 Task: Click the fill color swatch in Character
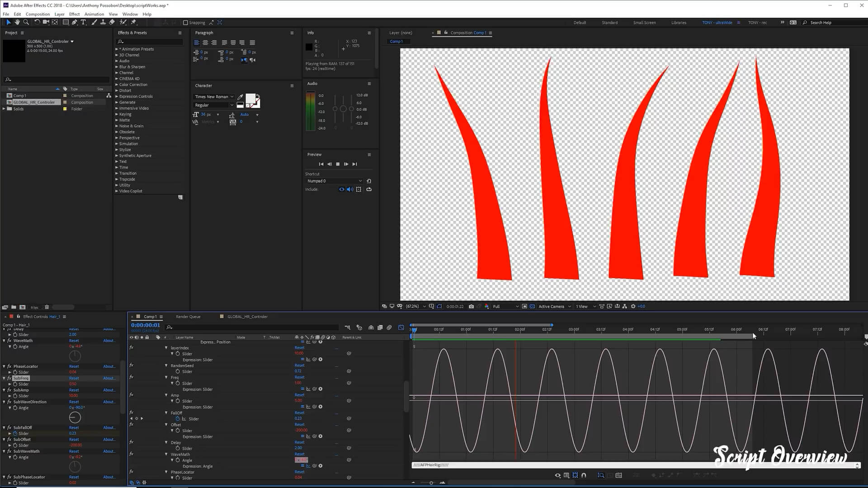250,99
